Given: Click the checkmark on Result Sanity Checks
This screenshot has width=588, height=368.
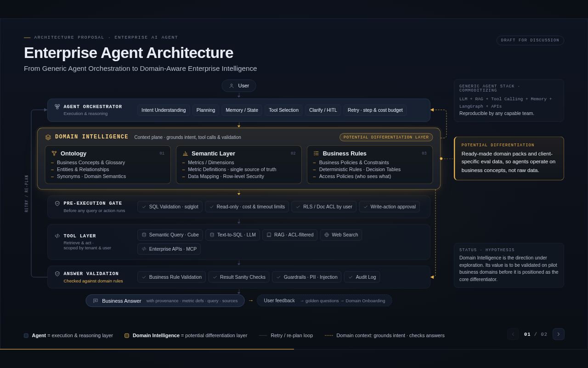Looking at the screenshot, I should coord(215,277).
